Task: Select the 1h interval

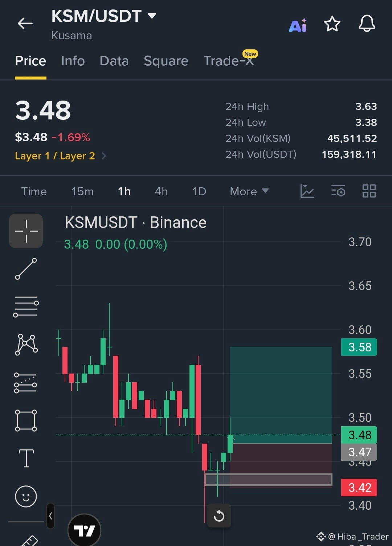Action: (x=124, y=191)
